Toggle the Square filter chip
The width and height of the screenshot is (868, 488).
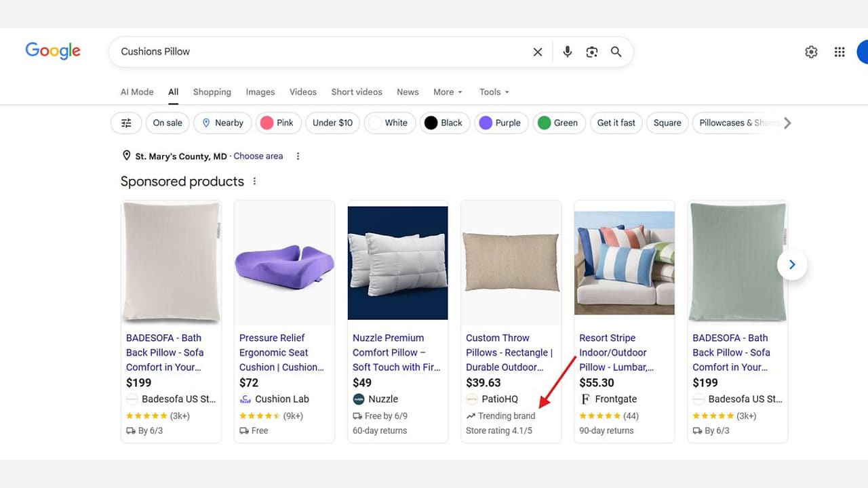[x=667, y=123]
